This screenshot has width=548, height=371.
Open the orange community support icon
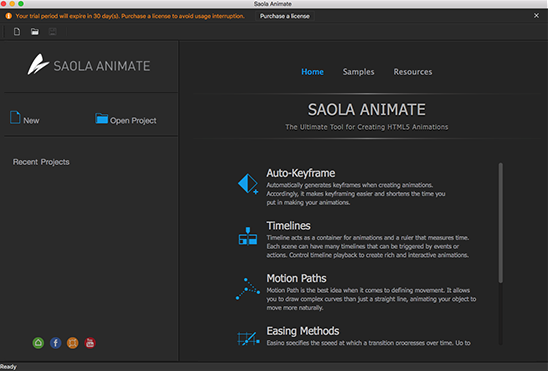coord(73,343)
